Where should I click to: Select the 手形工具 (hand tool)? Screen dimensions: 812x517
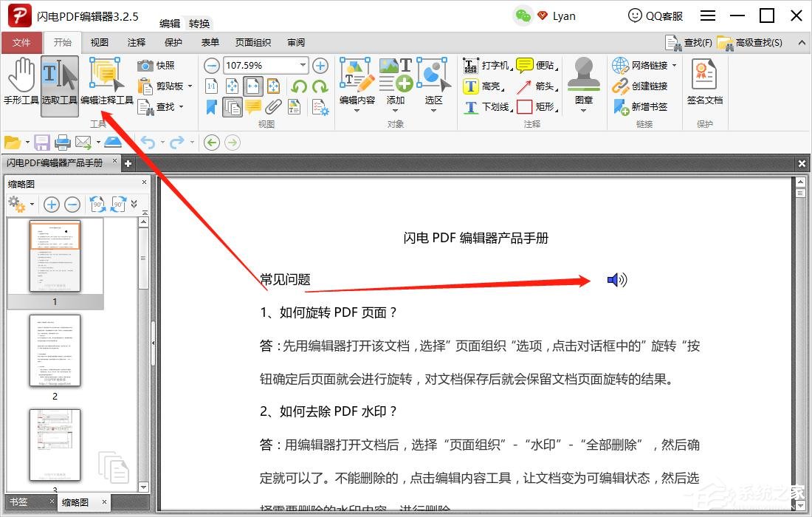click(x=22, y=81)
